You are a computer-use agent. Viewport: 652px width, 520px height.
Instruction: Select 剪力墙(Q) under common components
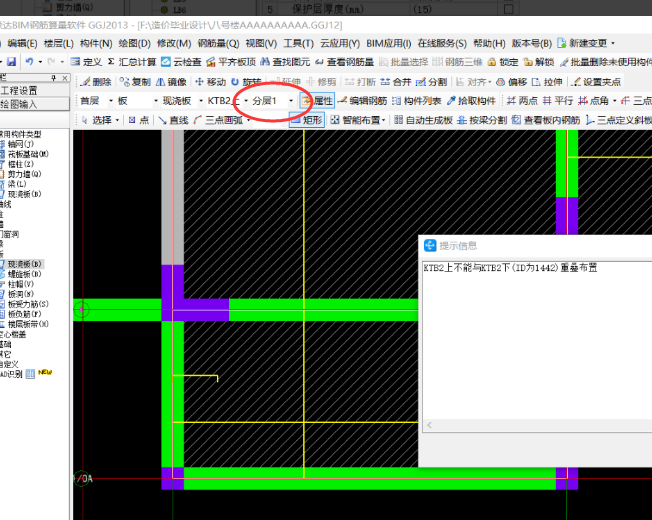click(x=21, y=174)
